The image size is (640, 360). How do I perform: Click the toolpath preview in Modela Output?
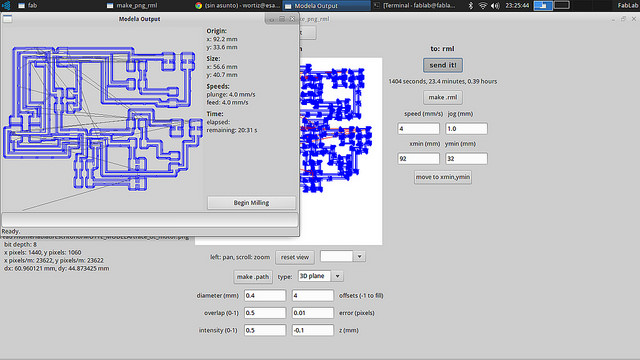pyautogui.click(x=103, y=118)
